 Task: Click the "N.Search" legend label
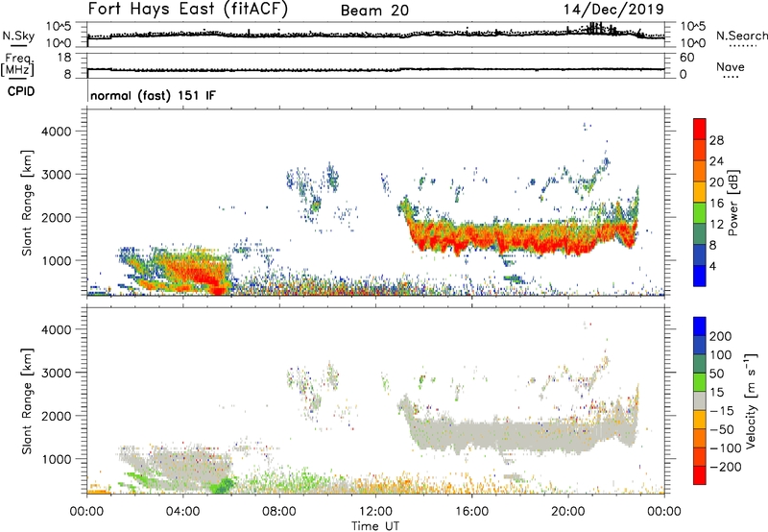[x=741, y=36]
